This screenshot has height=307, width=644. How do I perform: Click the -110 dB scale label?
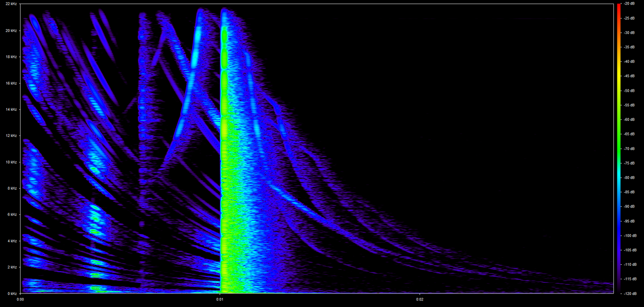(629, 264)
